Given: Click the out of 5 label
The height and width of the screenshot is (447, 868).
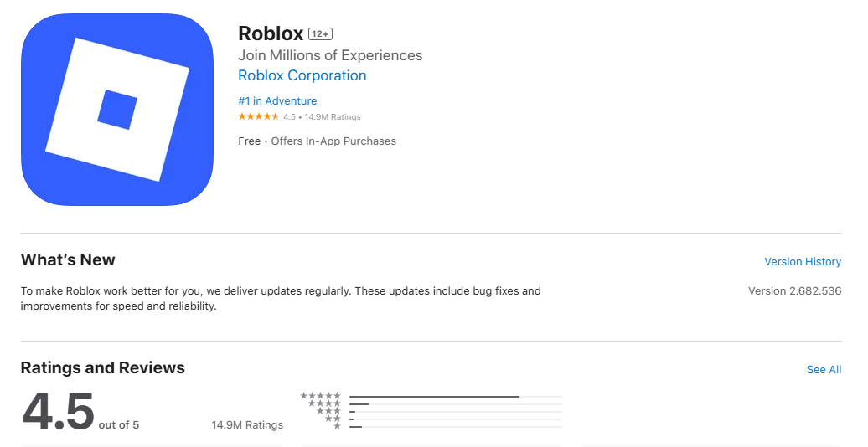Looking at the screenshot, I should (118, 425).
